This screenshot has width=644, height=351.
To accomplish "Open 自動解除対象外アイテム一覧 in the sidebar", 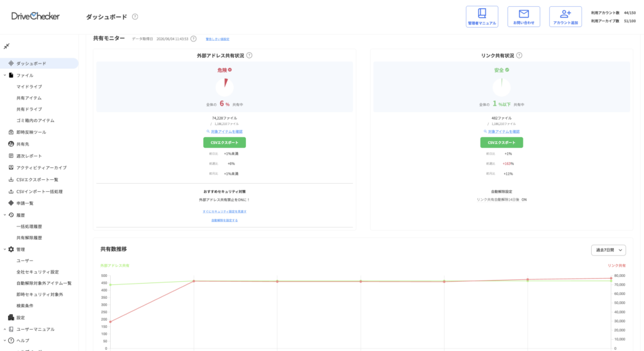I will click(x=44, y=283).
